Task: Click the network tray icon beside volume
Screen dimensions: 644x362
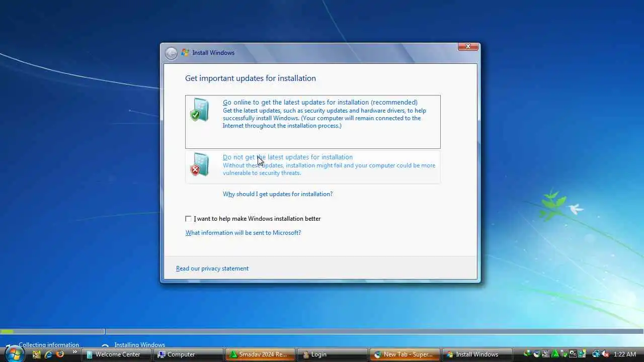Action: pyautogui.click(x=596, y=354)
